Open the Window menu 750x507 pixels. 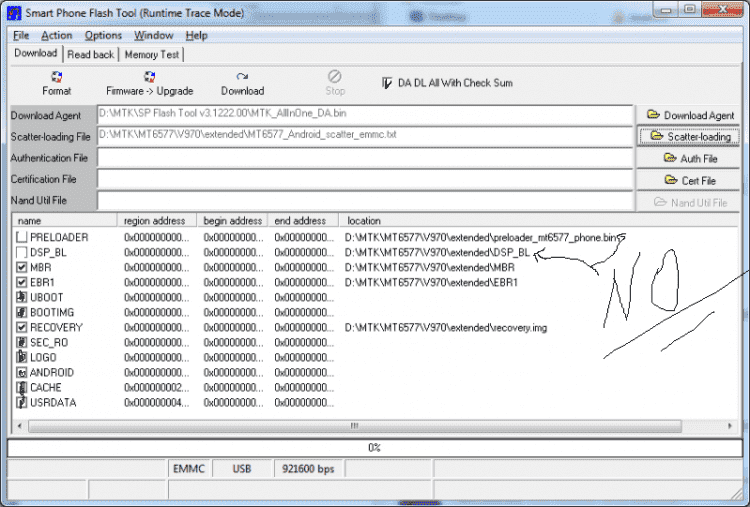[x=154, y=35]
